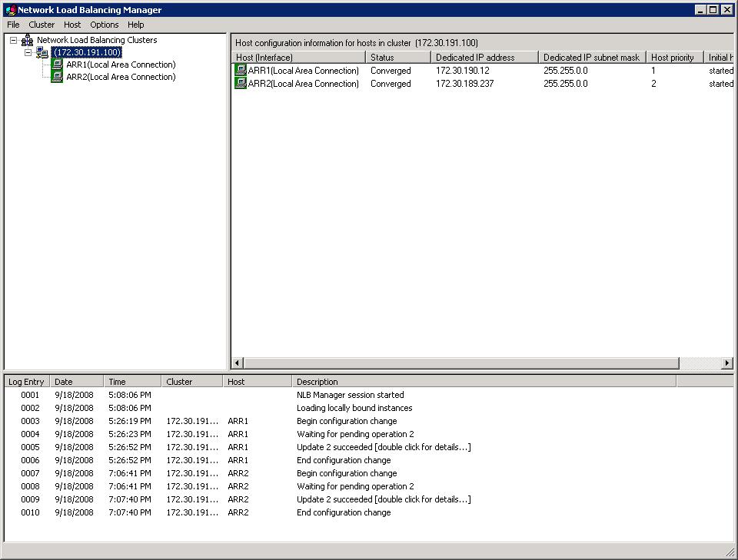The height and width of the screenshot is (560, 738).
Task: Click the Network Load Balancing Clusters root icon
Action: click(x=28, y=41)
